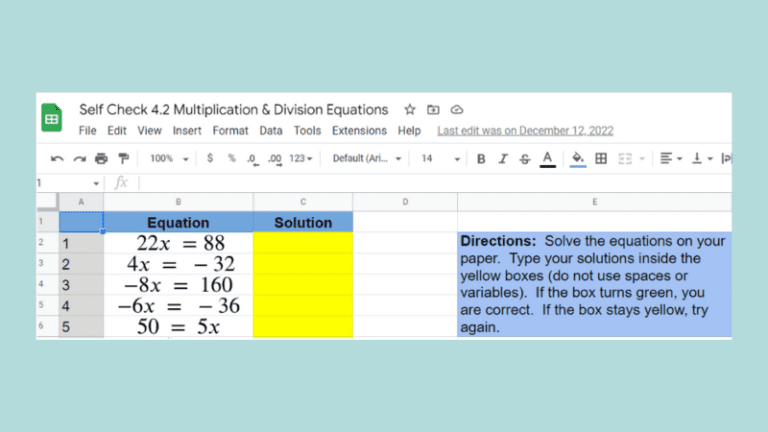768x432 pixels.
Task: Open the Help menu
Action: (409, 131)
